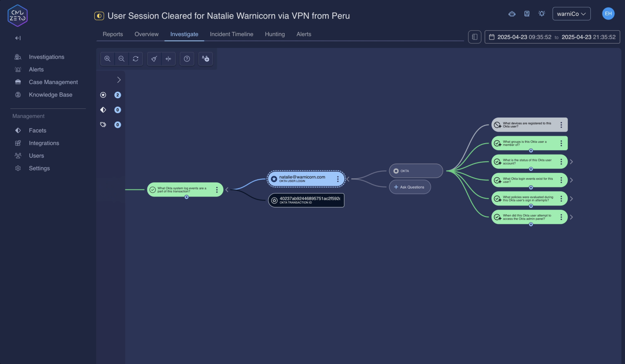Expand the Okta login events question
This screenshot has height=364, width=625.
point(571,180)
